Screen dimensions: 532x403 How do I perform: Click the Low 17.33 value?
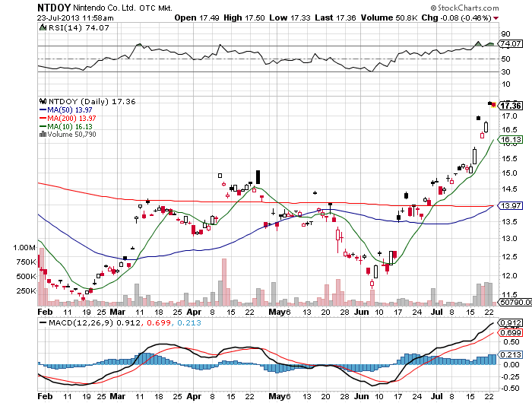pos(290,17)
